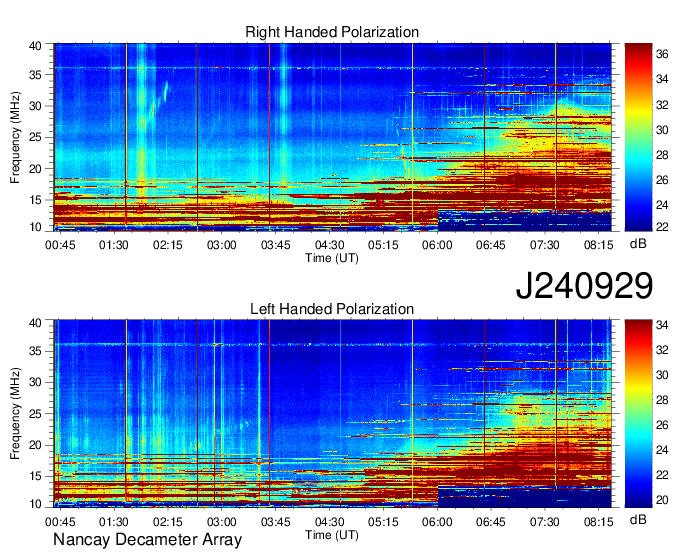This screenshot has height=552, width=680.
Task: Click the "26" value on Left Handed color bar
Action: click(662, 425)
